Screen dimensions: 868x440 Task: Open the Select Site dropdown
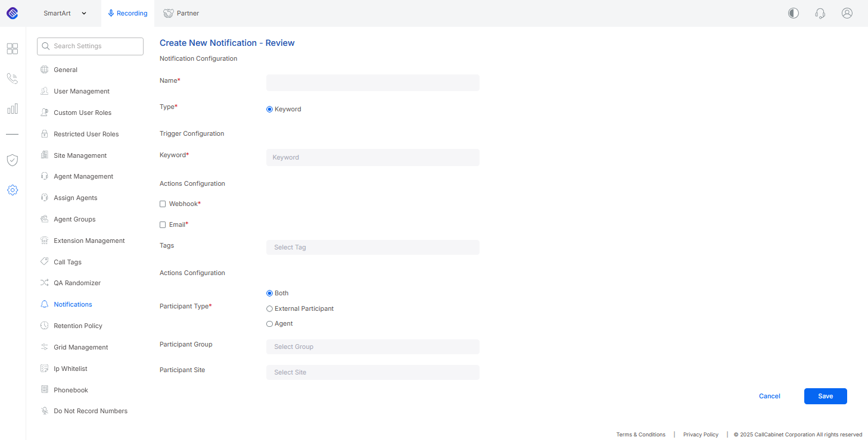click(x=373, y=372)
